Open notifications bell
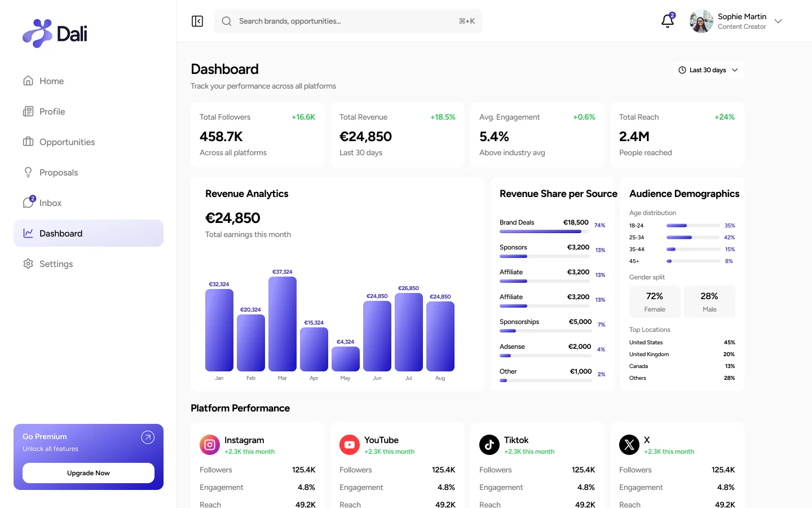This screenshot has width=812, height=508. (668, 21)
